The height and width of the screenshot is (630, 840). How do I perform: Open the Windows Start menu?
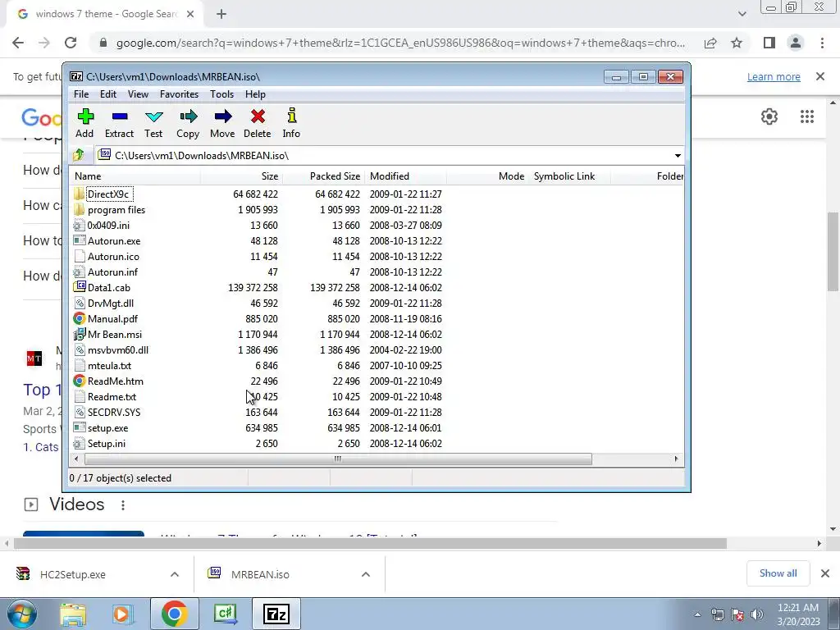22,614
